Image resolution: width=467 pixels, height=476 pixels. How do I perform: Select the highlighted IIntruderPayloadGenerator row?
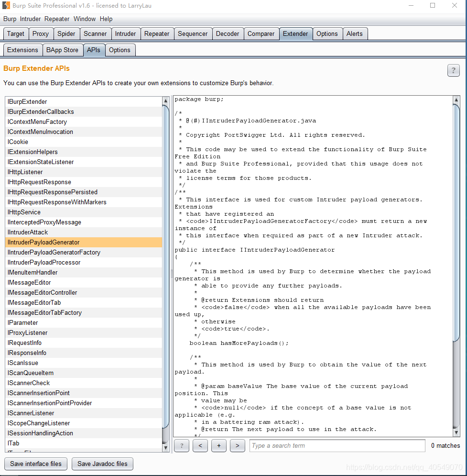point(84,242)
